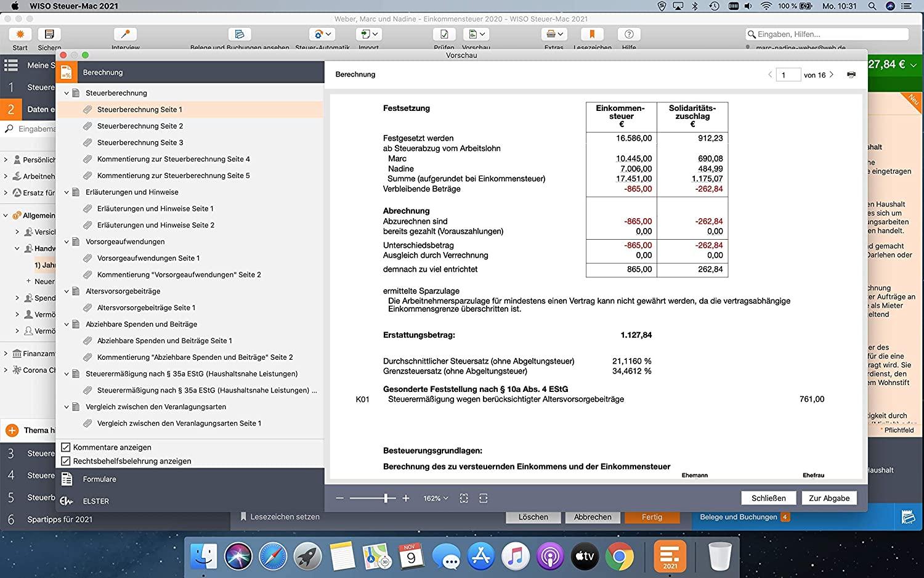Click the fit-to-width zoom icon
This screenshot has width=924, height=578.
click(484, 498)
